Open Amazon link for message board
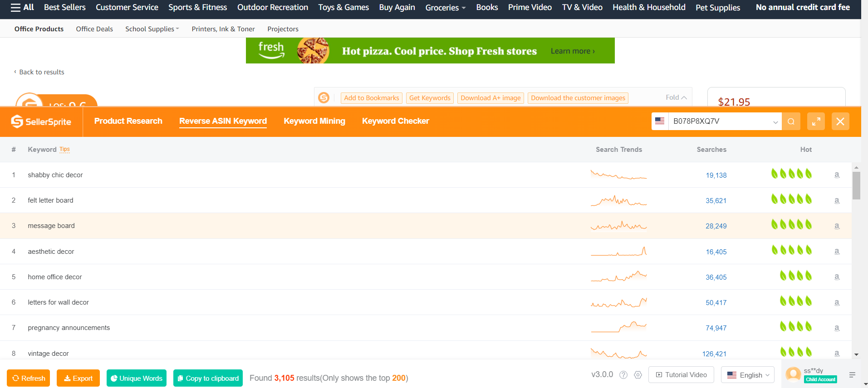The height and width of the screenshot is (388, 868). (x=837, y=226)
